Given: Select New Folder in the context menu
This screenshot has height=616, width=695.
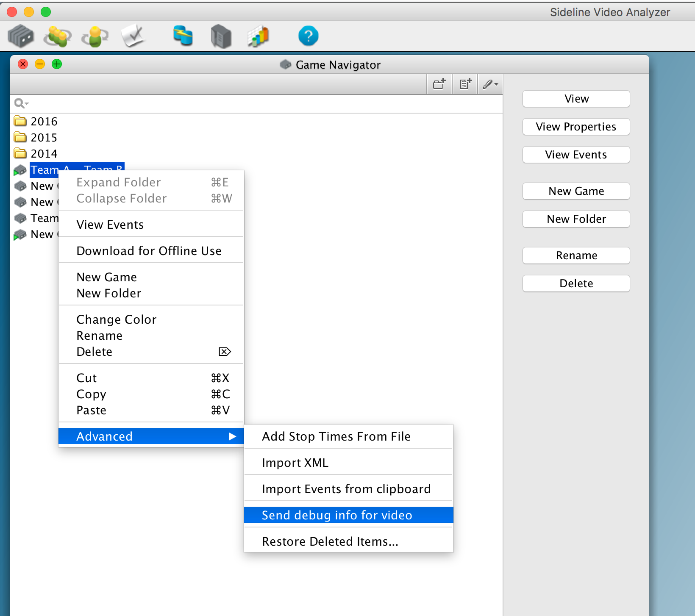Looking at the screenshot, I should coord(151,293).
